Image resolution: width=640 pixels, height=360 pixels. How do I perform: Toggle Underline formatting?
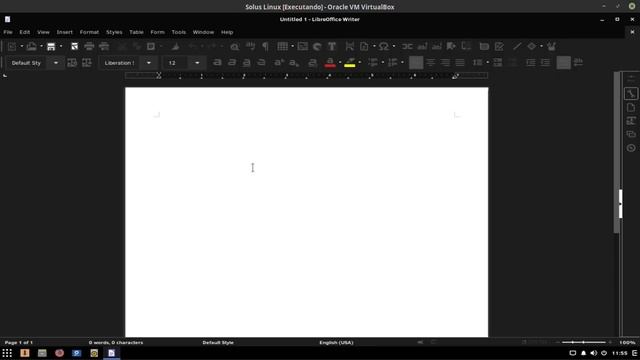[x=247, y=62]
